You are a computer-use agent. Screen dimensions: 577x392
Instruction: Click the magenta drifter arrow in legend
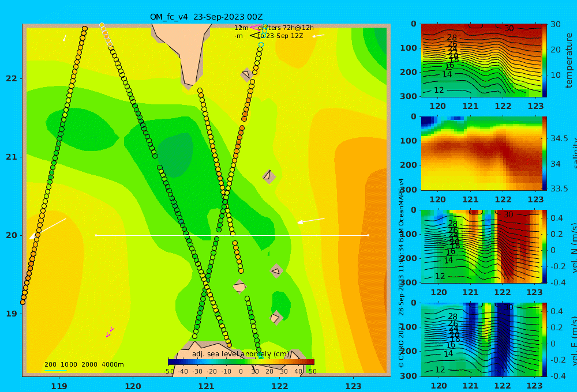click(254, 27)
